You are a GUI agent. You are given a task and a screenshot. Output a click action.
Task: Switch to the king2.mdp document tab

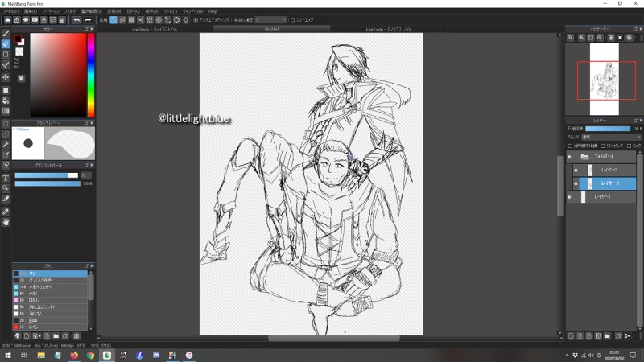tap(388, 29)
